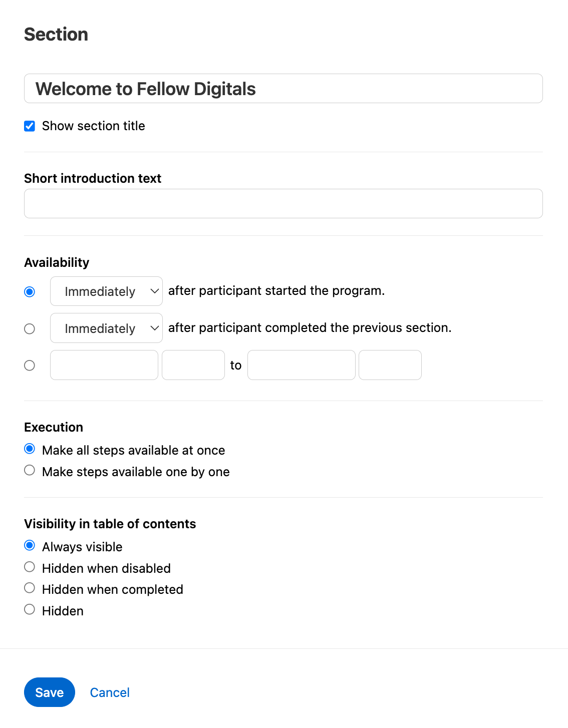Select Make all steps available at once

click(x=30, y=449)
